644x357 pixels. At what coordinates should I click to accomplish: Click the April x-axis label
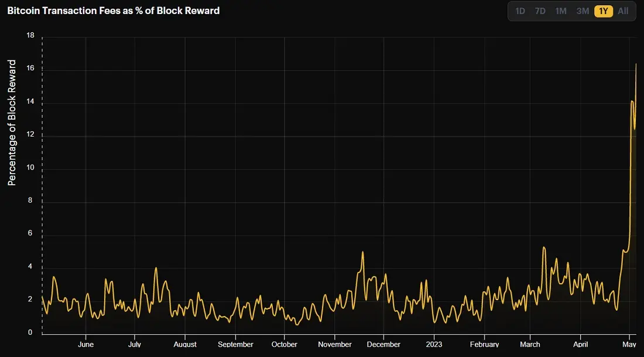[x=580, y=345]
